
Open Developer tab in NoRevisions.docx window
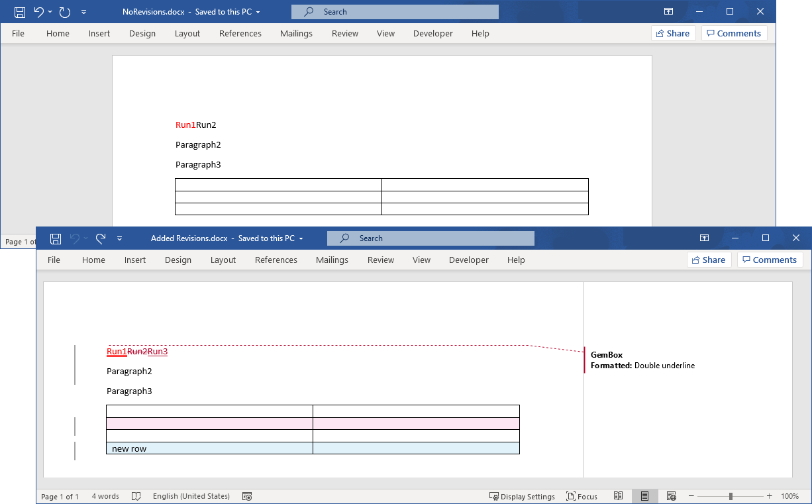pyautogui.click(x=433, y=34)
